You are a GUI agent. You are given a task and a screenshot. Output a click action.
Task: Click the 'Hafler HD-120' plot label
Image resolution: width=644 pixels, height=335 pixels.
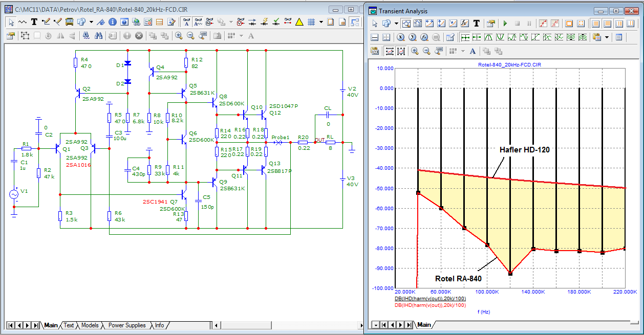[524, 150]
